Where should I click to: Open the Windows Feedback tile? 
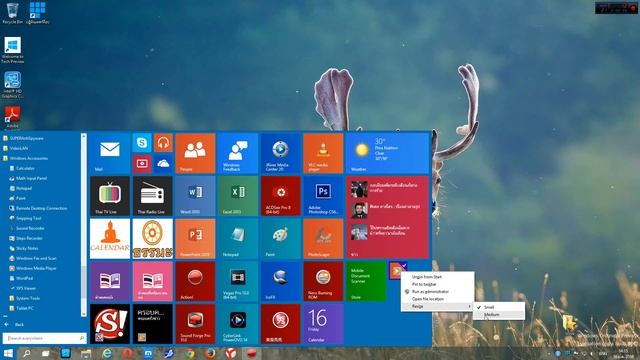coord(238,153)
